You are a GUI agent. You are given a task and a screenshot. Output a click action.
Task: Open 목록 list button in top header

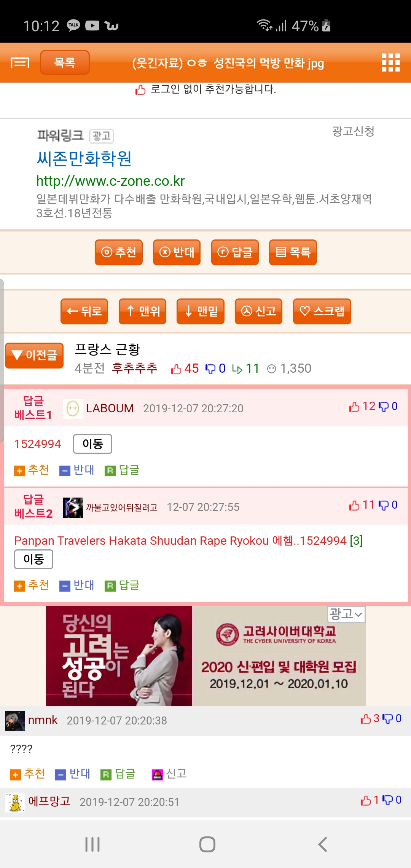click(65, 62)
